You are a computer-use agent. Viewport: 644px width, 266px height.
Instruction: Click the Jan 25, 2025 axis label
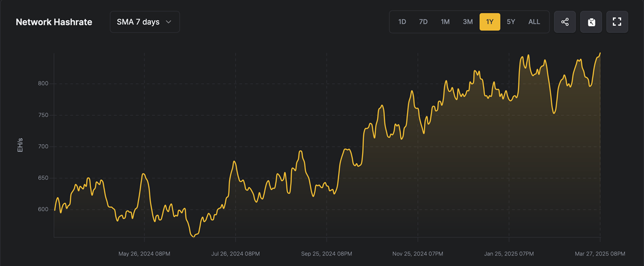point(508,254)
